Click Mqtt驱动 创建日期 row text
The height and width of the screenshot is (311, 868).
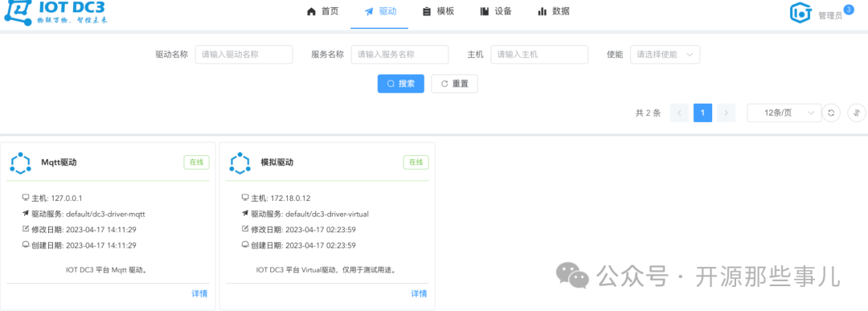point(84,246)
